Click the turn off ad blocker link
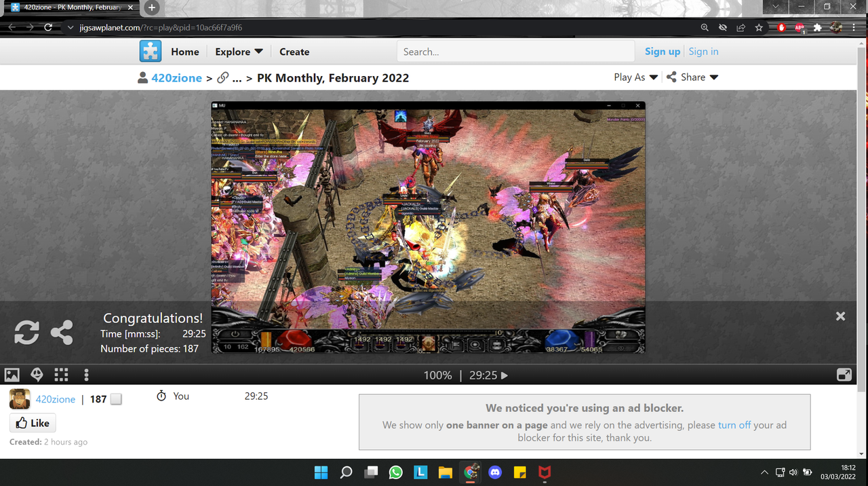 tap(734, 425)
